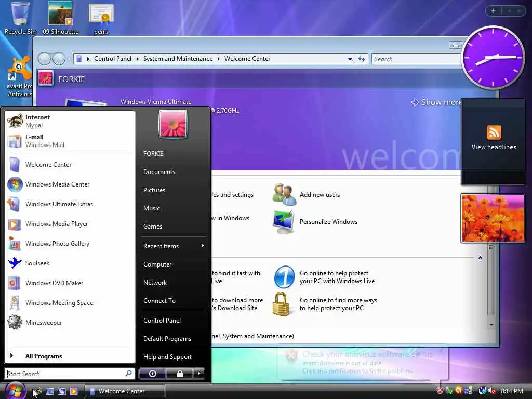This screenshot has width=532, height=399.
Task: Click the muted volume tray icon
Action: (492, 391)
